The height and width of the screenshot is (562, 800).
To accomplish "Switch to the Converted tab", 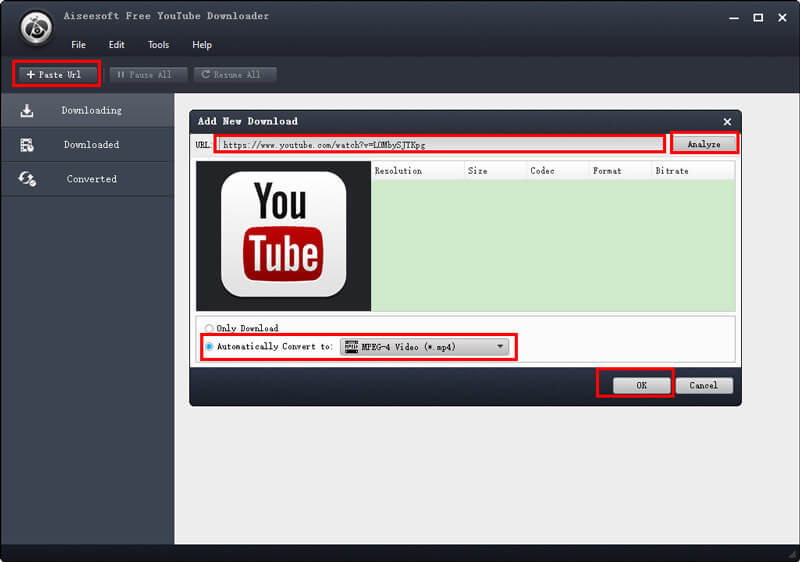I will click(x=88, y=178).
